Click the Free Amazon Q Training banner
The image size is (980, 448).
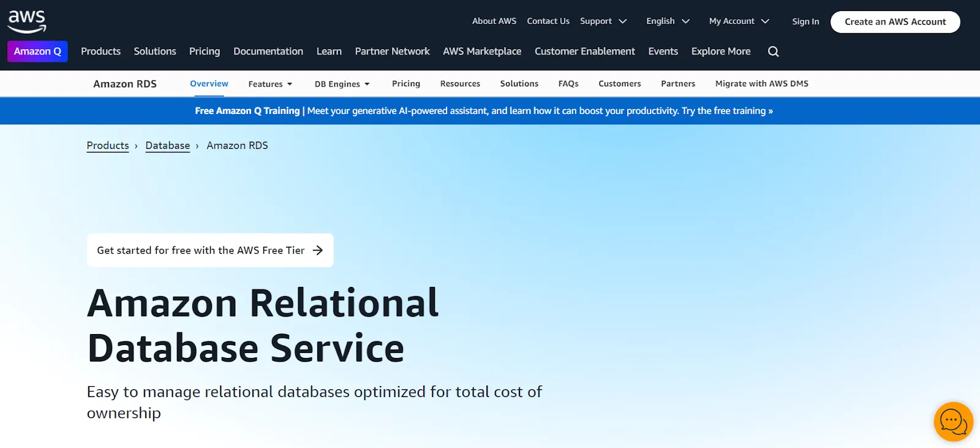(x=484, y=111)
